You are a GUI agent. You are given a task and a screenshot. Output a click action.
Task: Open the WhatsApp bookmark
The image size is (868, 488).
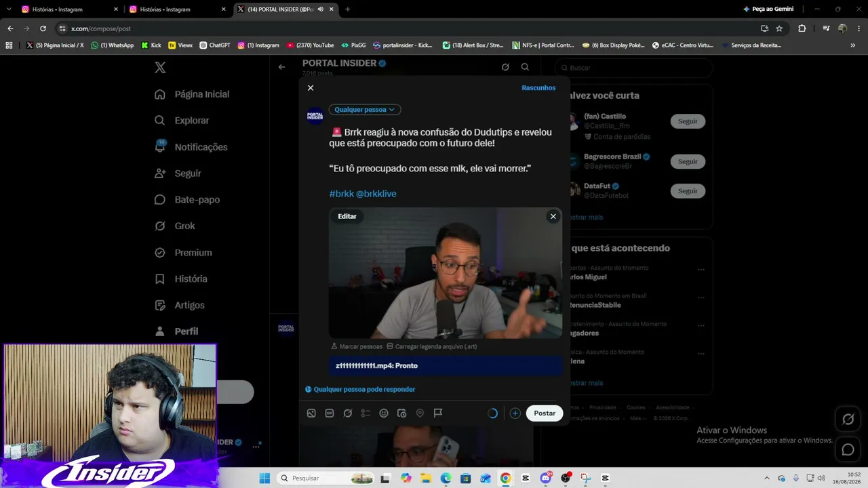[113, 45]
